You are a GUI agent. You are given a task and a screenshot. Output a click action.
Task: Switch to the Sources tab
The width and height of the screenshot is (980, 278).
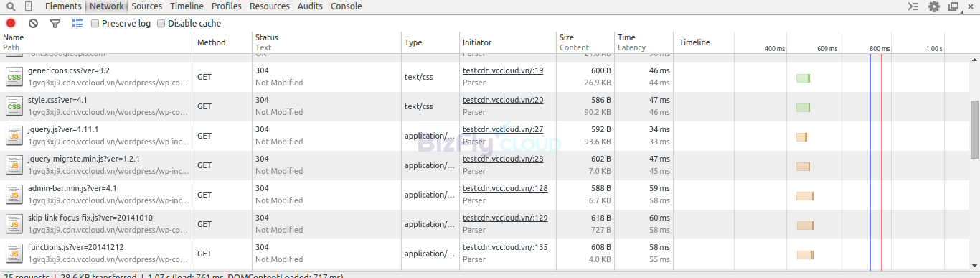(x=146, y=6)
